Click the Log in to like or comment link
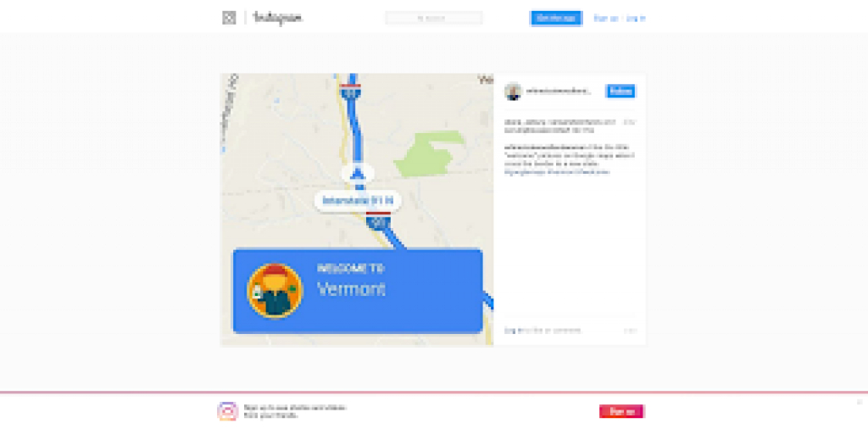Viewport: 868px width, 429px height. pyautogui.click(x=542, y=331)
